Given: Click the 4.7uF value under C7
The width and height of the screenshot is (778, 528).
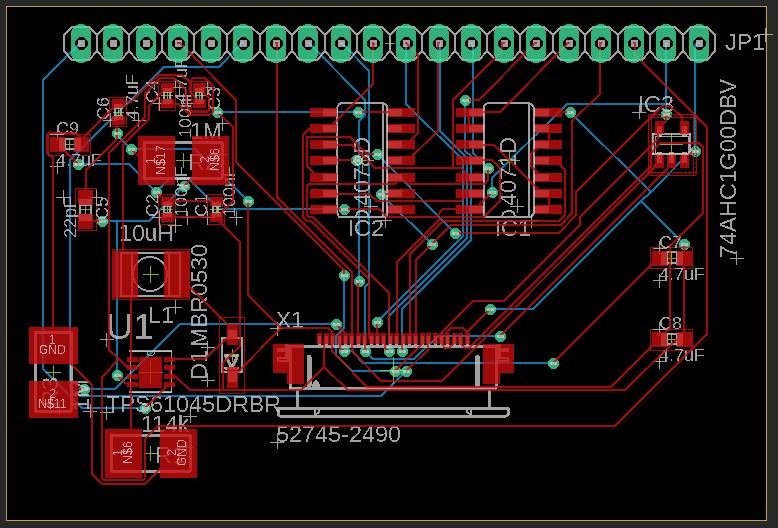Looking at the screenshot, I should pyautogui.click(x=683, y=274).
